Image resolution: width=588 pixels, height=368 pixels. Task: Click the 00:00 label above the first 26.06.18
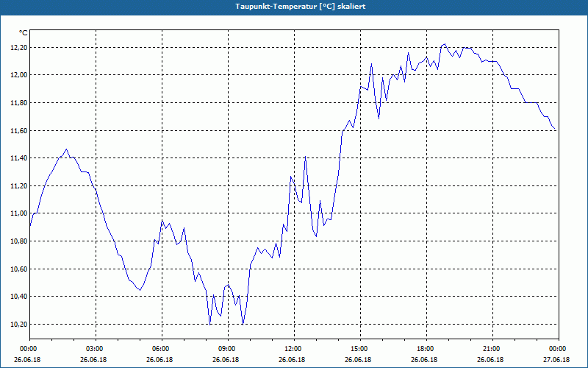(x=27, y=349)
